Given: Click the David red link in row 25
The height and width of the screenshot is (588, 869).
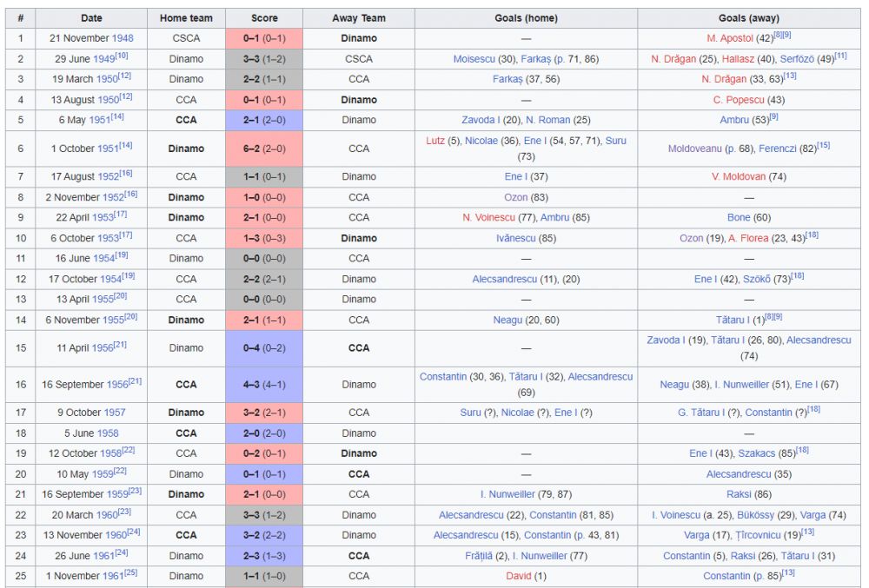Looking at the screenshot, I should click(518, 576).
